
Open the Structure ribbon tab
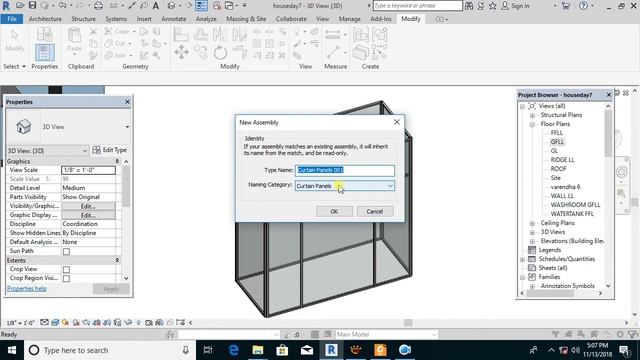coord(83,19)
